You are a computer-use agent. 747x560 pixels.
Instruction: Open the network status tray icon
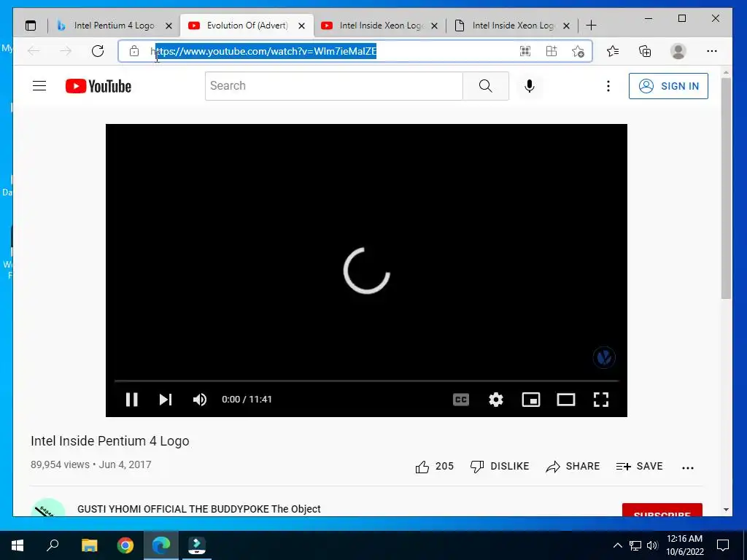[x=635, y=545]
